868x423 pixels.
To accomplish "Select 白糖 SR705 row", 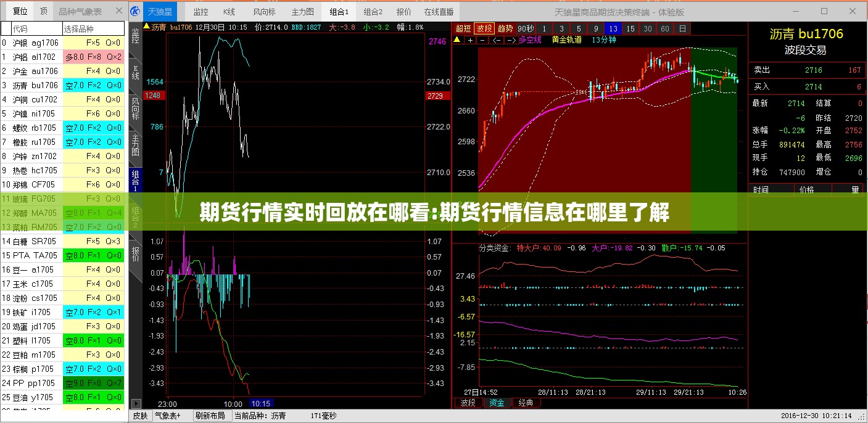I will coord(62,241).
